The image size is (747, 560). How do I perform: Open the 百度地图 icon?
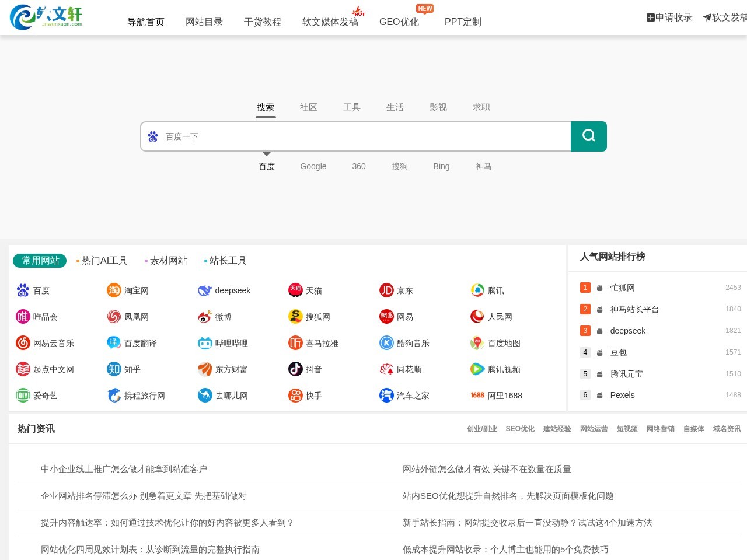477,343
